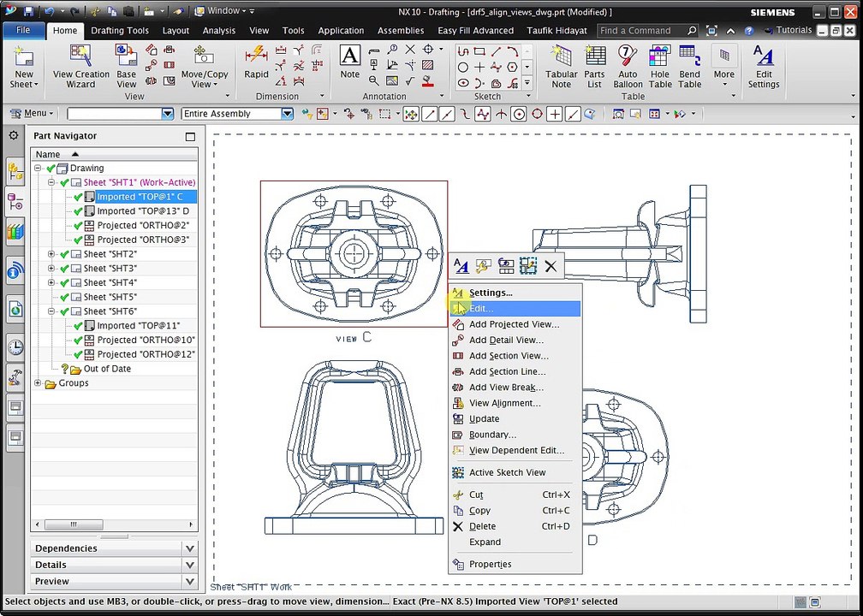
Task: Choose Boundary from the context menu
Action: pyautogui.click(x=515, y=435)
